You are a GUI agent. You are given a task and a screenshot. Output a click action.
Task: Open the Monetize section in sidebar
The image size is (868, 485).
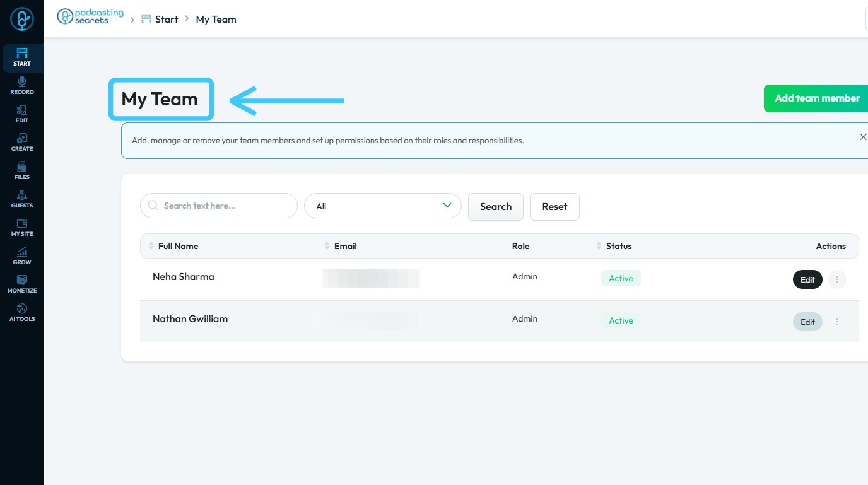(x=22, y=284)
